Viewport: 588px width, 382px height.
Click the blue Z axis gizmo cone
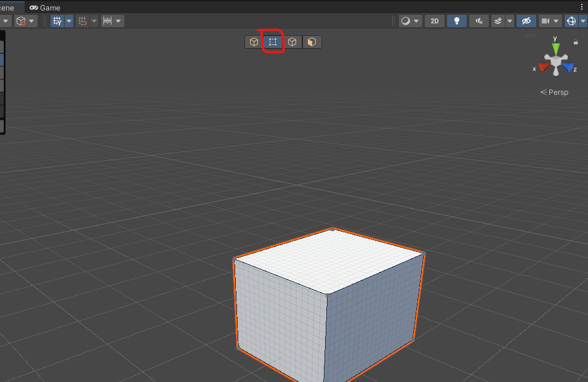pos(568,67)
